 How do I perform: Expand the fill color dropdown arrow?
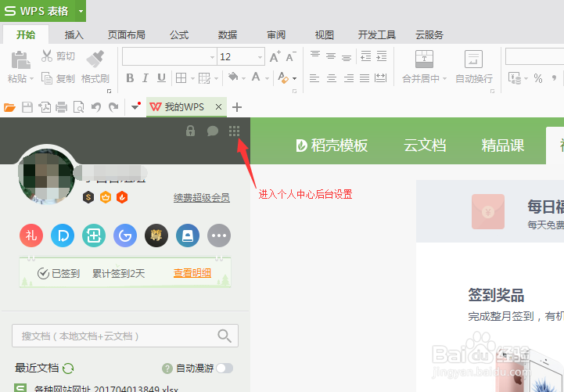243,78
